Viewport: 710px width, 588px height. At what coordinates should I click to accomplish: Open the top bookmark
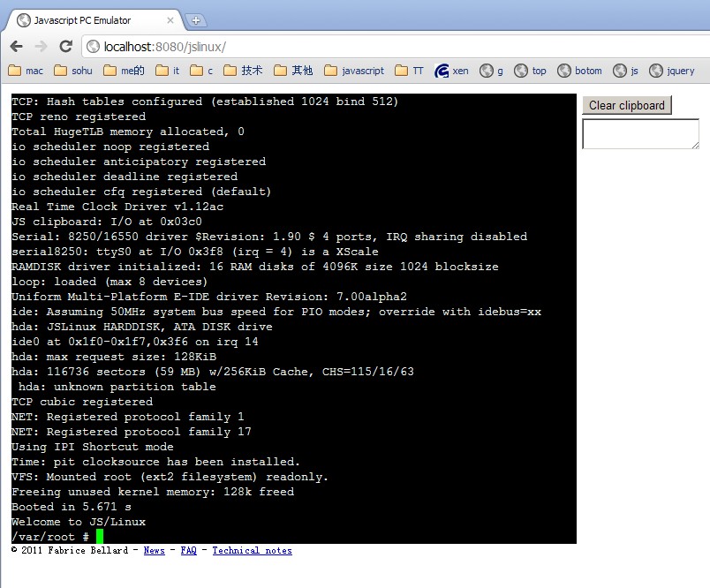(x=530, y=71)
